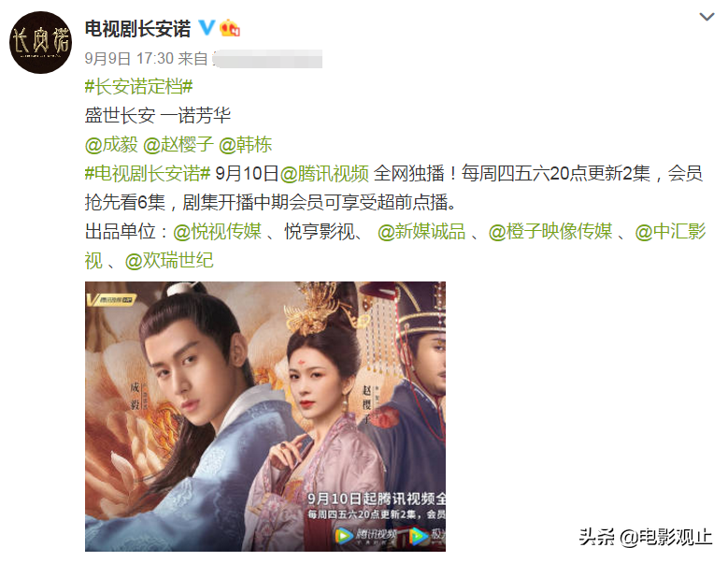The width and height of the screenshot is (728, 562).
Task: Click the blue verified V badge
Action: [207, 28]
